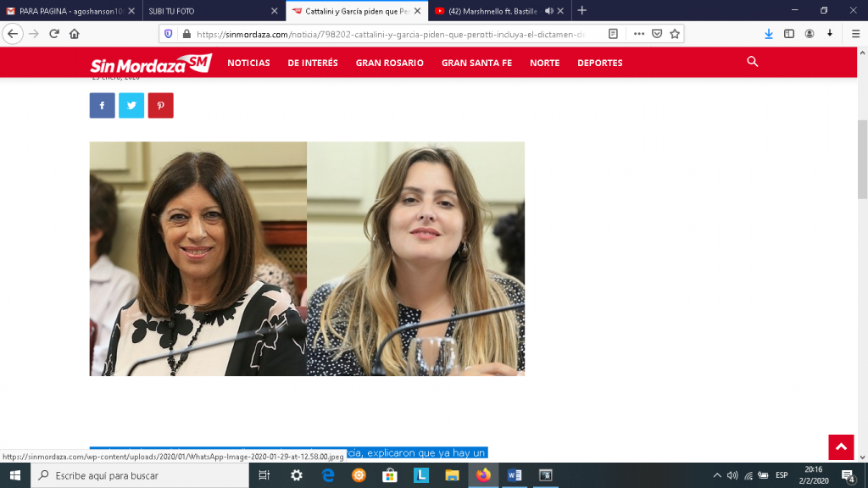
Task: Open the DEPORTES section
Action: coord(600,63)
